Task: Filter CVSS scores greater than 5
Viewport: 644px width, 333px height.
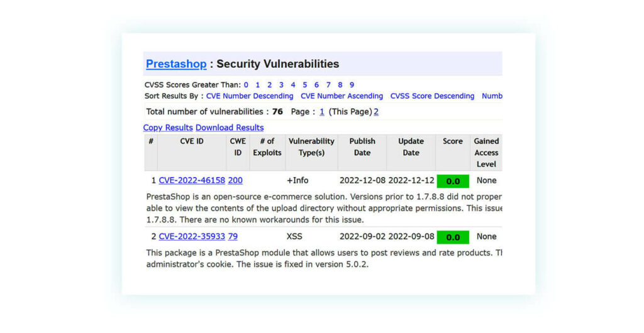Action: pos(304,85)
